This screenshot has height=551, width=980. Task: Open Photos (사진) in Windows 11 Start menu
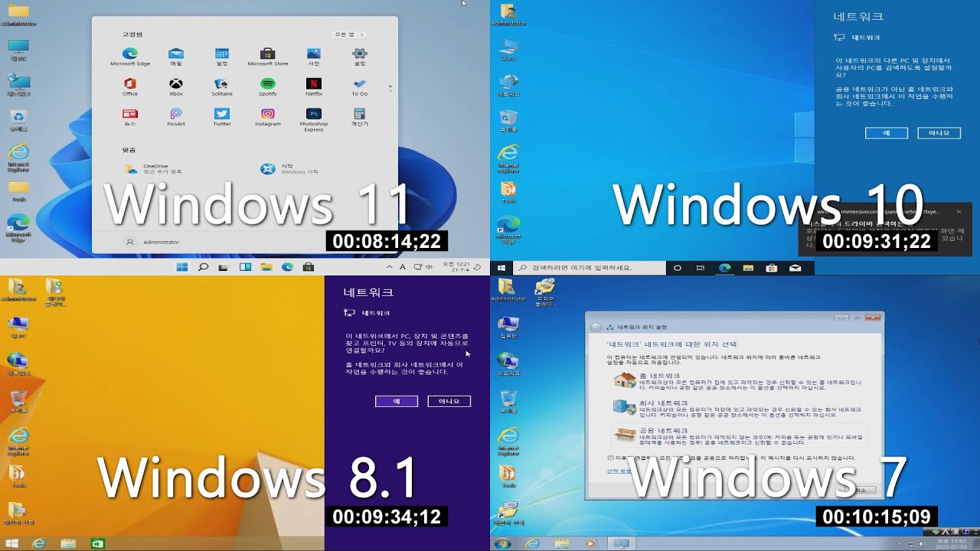(314, 57)
